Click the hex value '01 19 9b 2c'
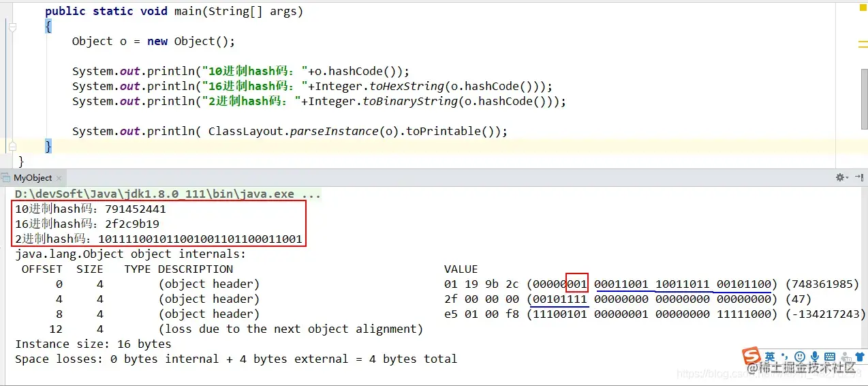 [481, 284]
